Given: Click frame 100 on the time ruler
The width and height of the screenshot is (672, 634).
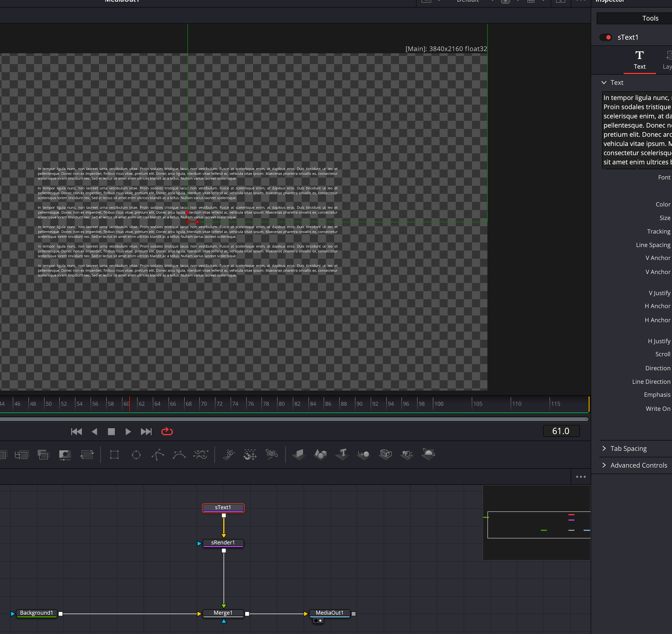Looking at the screenshot, I should pos(439,404).
